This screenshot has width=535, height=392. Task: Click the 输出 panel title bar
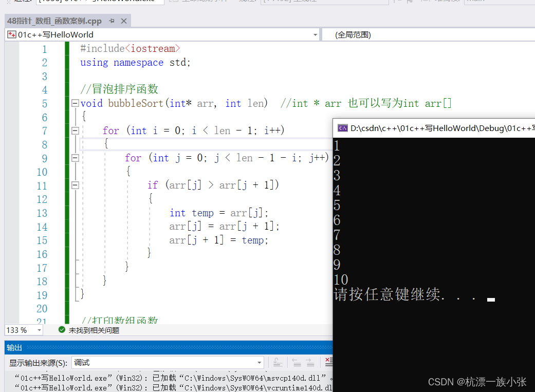169,348
